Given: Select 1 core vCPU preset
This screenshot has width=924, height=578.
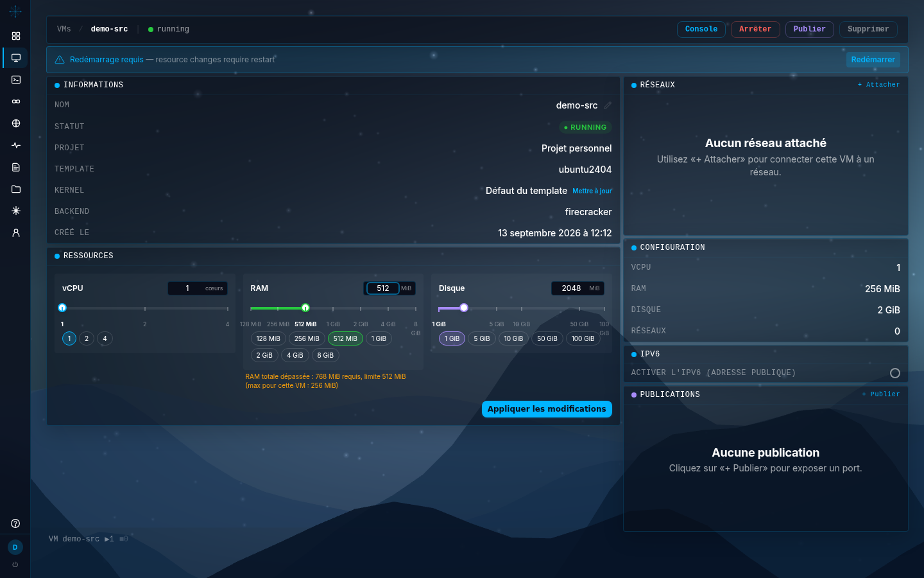Looking at the screenshot, I should coord(69,338).
